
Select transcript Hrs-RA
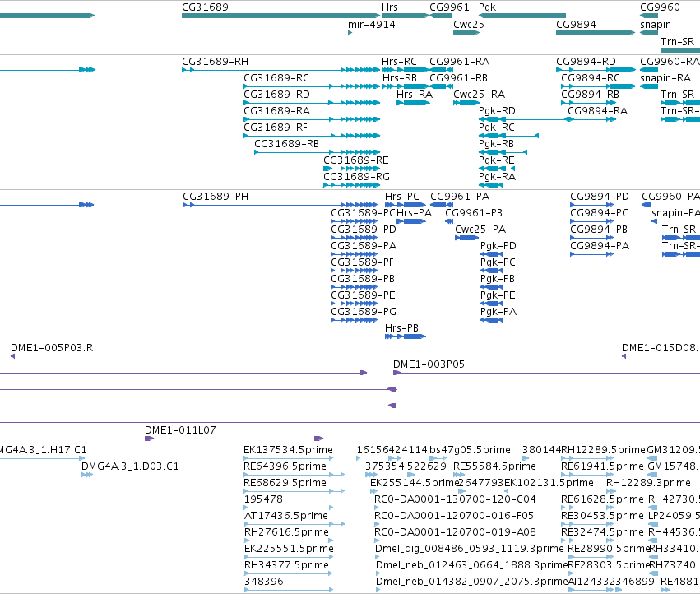pos(414,103)
